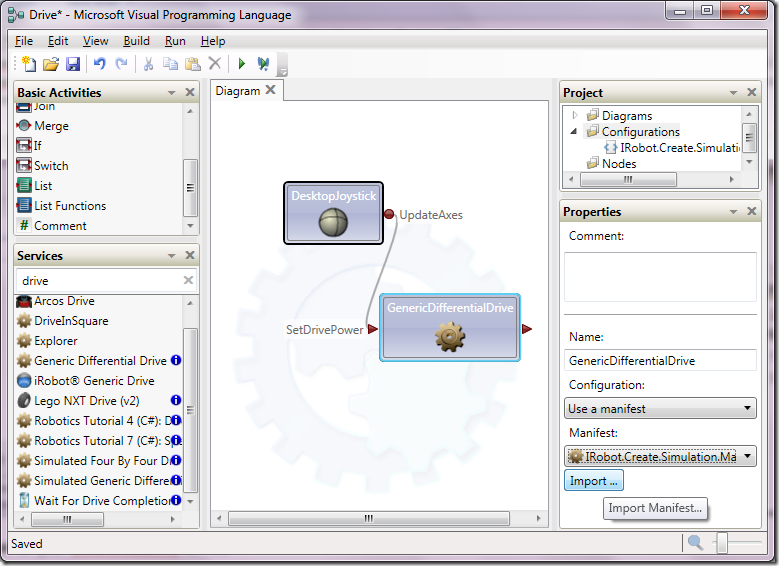Open the Build menu
Image resolution: width=779 pixels, height=566 pixels.
click(x=136, y=41)
